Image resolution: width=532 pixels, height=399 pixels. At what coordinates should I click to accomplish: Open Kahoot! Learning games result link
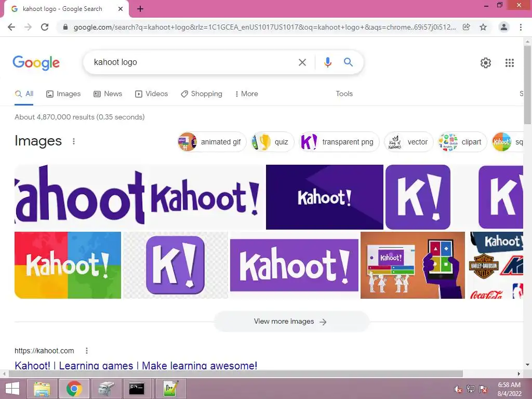pos(136,365)
